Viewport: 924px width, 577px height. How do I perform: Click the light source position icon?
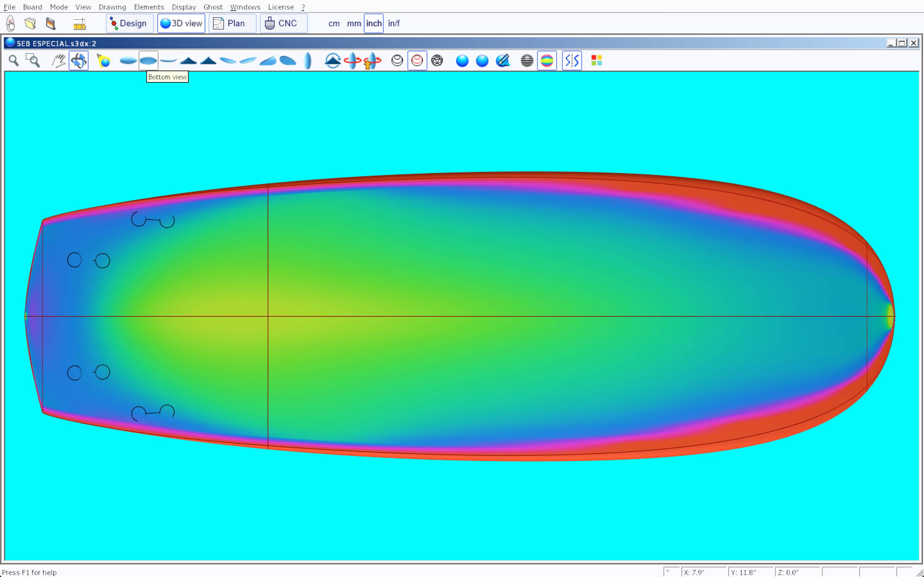[104, 61]
